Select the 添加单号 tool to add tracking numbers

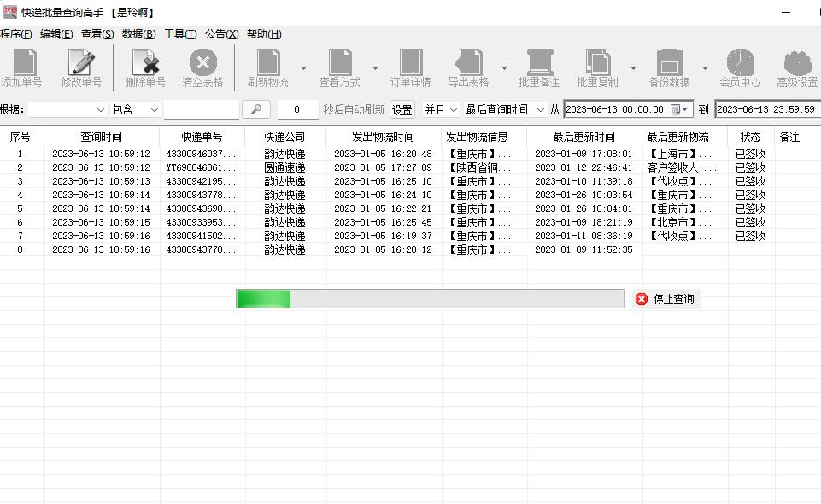23,67
